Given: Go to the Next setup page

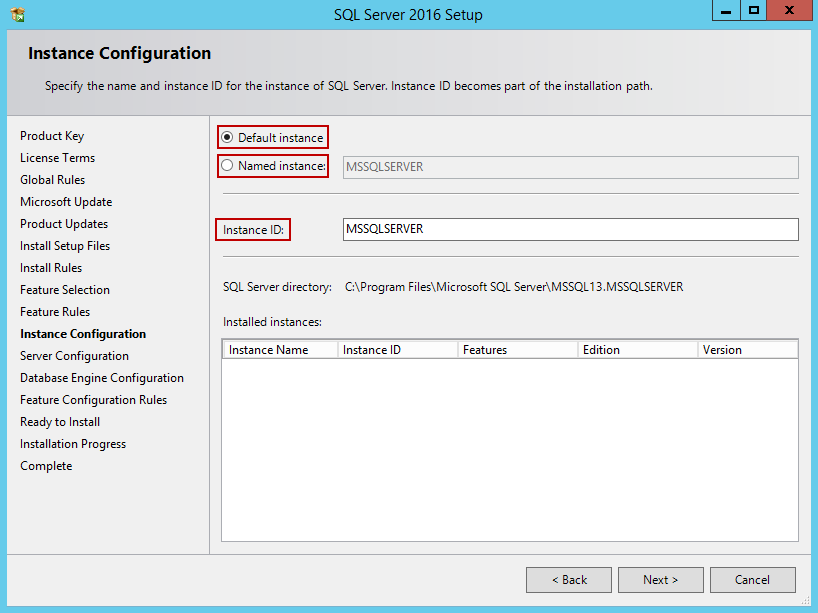Looking at the screenshot, I should (x=660, y=580).
